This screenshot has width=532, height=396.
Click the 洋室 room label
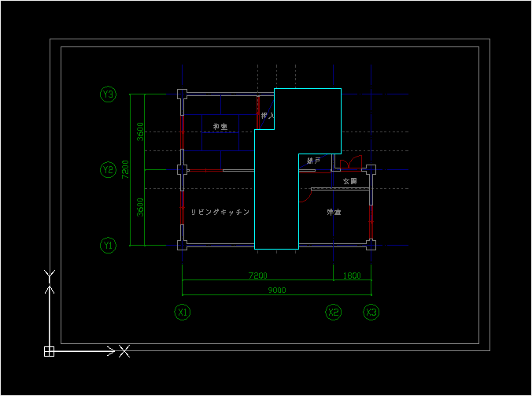[x=334, y=212]
